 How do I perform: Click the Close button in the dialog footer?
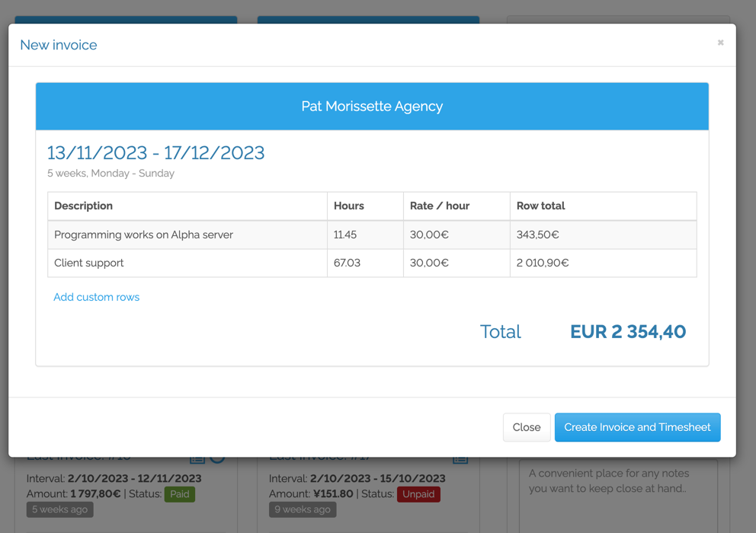527,427
